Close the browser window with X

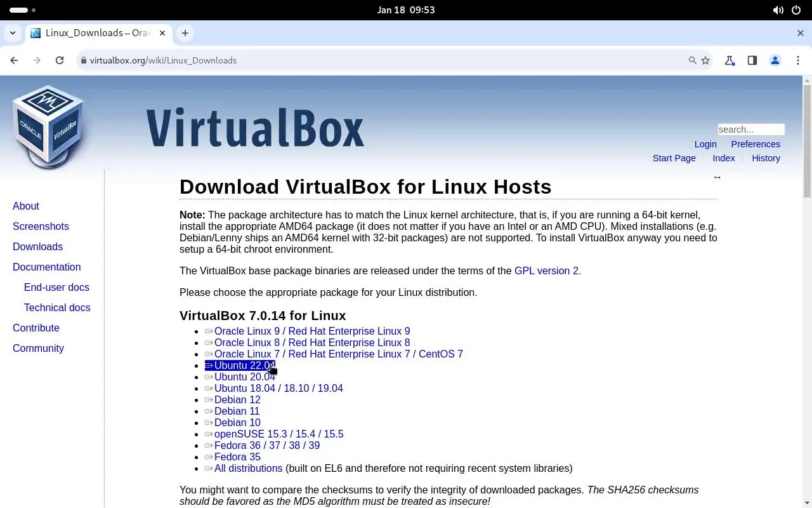point(800,33)
